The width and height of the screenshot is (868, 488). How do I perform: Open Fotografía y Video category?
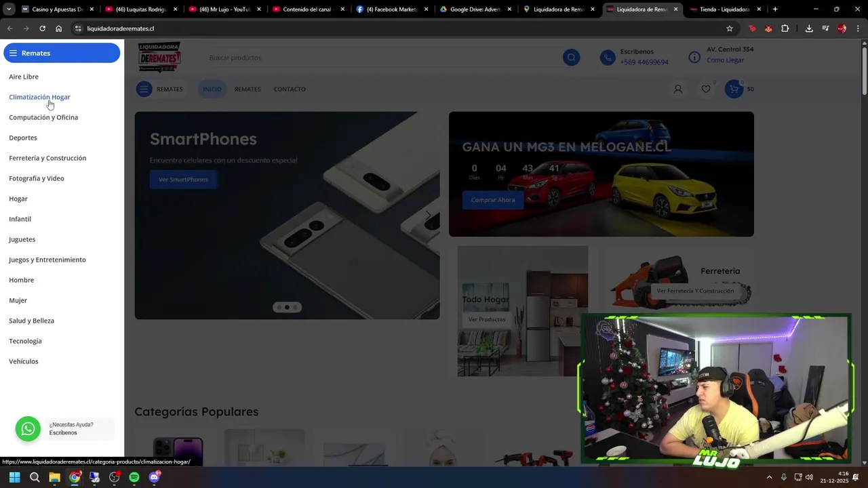point(37,178)
